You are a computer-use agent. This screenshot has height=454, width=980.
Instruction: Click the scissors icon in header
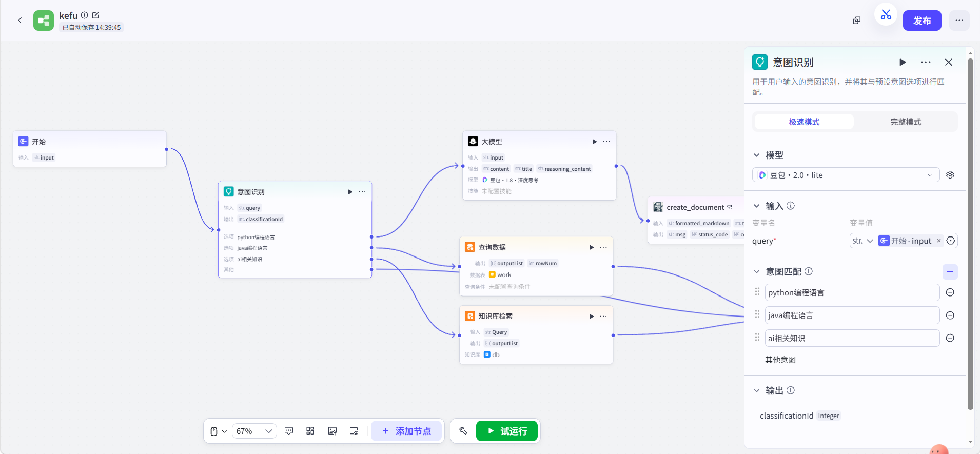coord(886,14)
